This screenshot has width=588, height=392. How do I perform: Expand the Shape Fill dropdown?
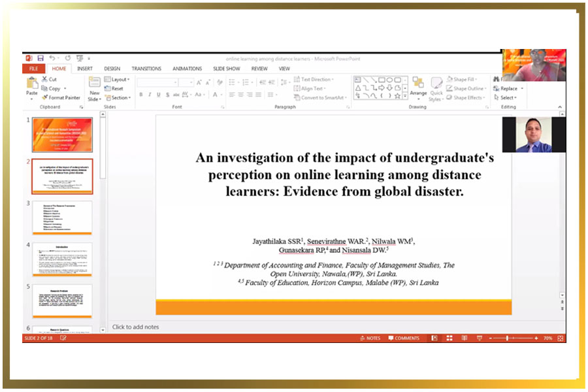(x=462, y=80)
